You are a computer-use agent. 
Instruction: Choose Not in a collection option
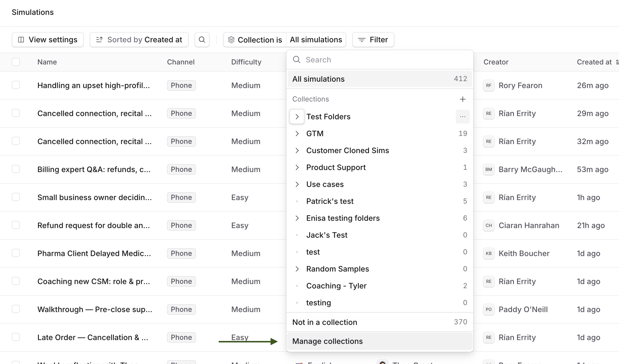pyautogui.click(x=380, y=322)
